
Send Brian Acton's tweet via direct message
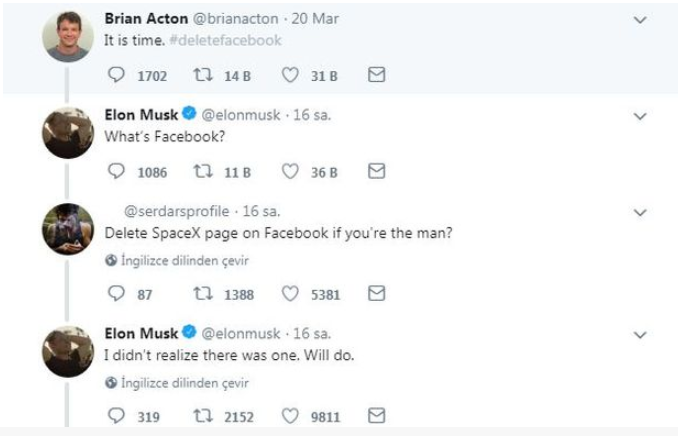point(377,74)
